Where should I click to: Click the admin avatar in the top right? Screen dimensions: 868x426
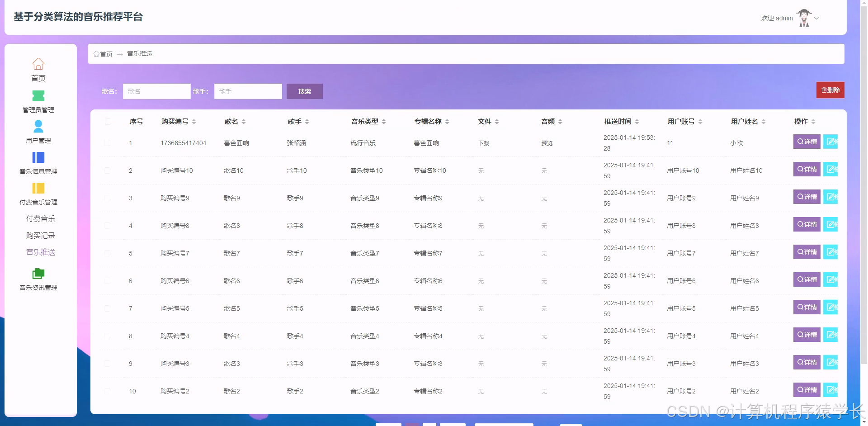click(x=804, y=17)
